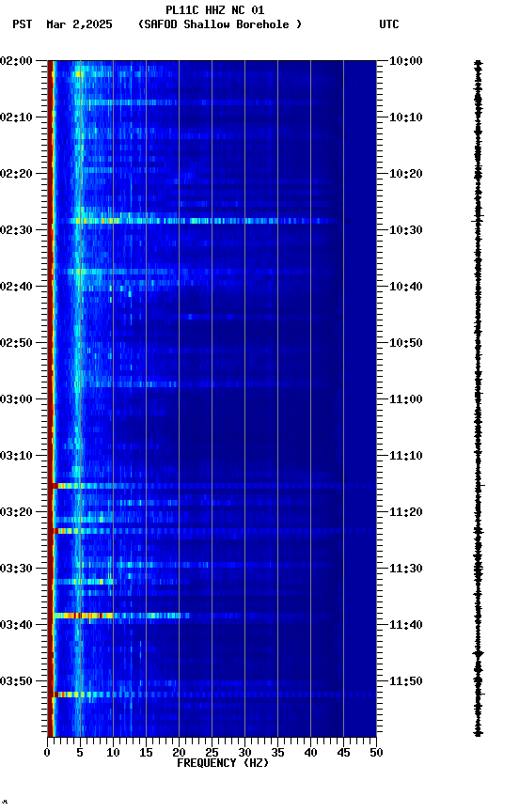This screenshot has width=519, height=812.
Task: Click the 03:20 PST time label
Action: tap(16, 512)
